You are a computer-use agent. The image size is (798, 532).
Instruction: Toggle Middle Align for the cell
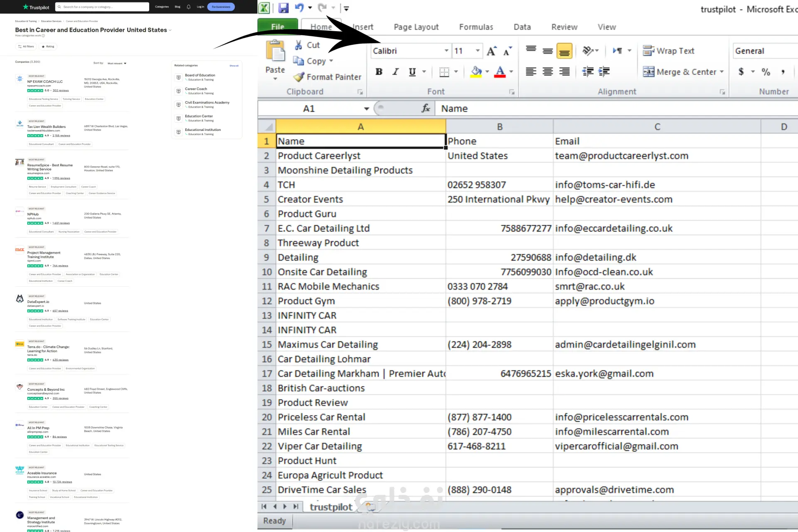pos(547,51)
